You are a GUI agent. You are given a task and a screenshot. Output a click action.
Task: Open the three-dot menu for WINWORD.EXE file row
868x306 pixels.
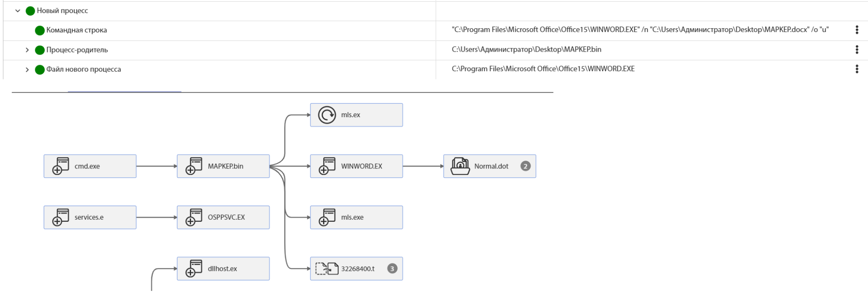(857, 69)
